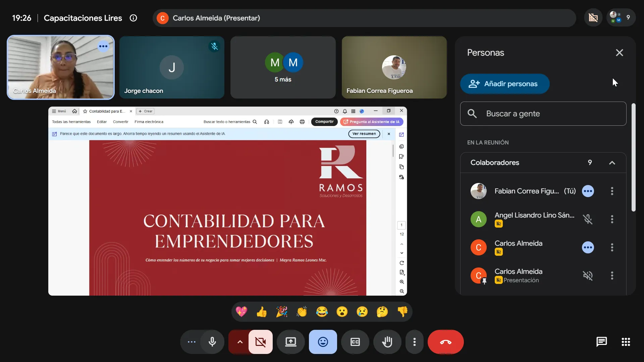Click the Acrobat notifications bell icon

click(345, 111)
